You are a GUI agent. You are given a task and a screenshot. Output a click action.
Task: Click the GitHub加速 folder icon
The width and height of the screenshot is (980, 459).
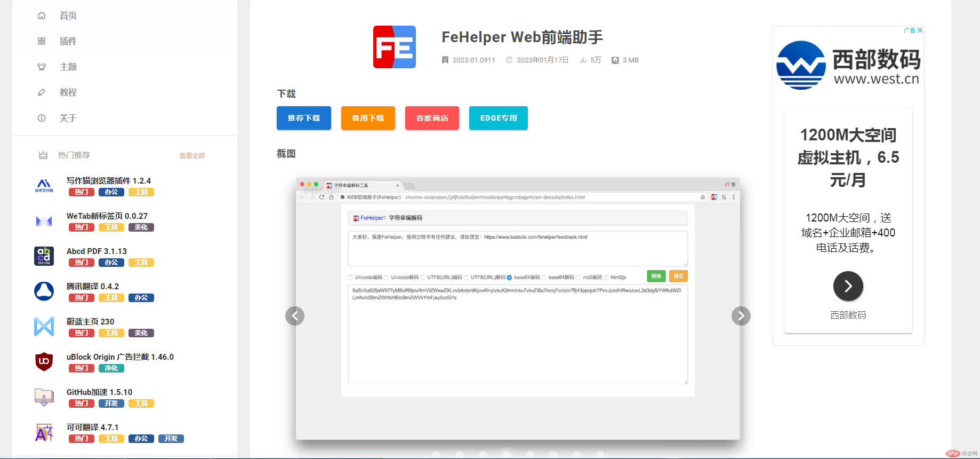click(x=44, y=397)
